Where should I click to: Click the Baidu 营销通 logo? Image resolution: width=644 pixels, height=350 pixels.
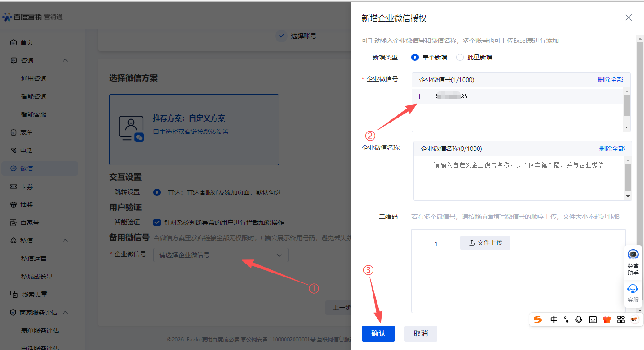32,17
